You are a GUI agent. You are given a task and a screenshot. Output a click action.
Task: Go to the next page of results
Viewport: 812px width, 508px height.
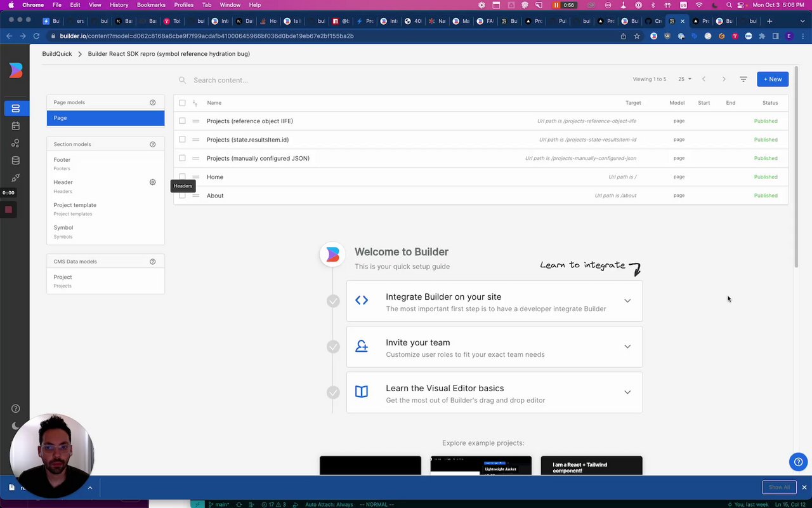(724, 79)
